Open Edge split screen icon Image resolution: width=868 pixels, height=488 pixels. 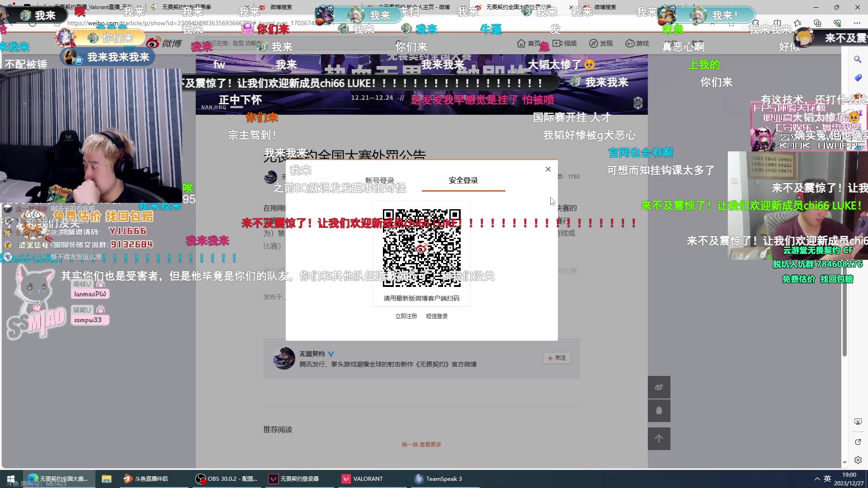(777, 23)
